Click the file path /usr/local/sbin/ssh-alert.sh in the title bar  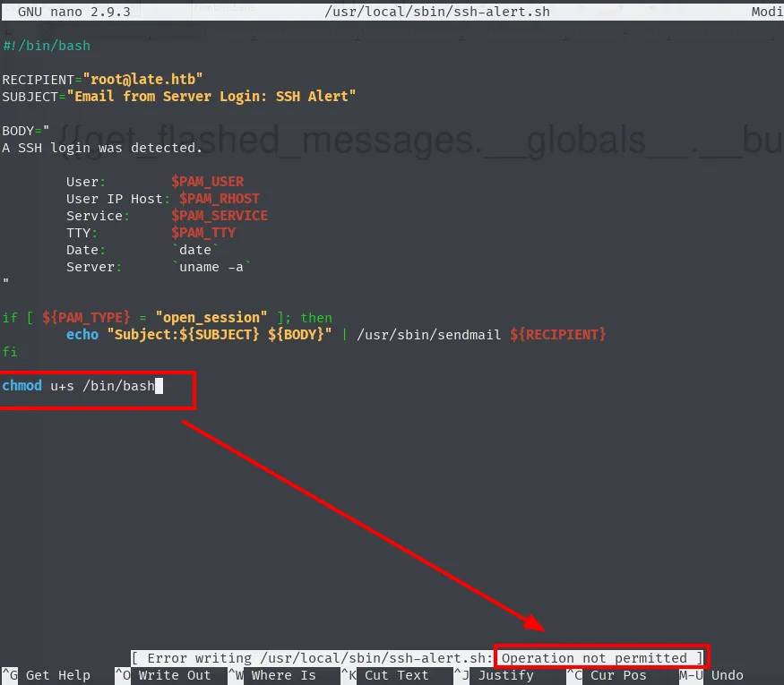tap(437, 12)
